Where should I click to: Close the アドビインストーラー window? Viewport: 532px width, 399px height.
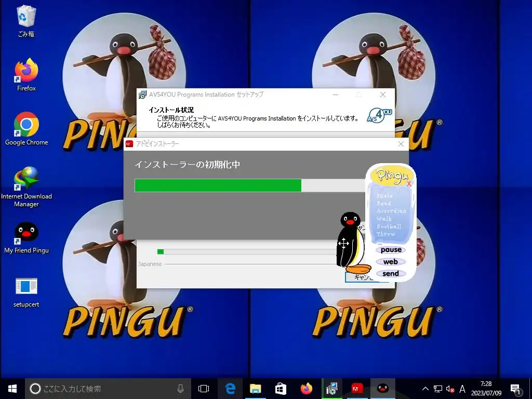(401, 144)
